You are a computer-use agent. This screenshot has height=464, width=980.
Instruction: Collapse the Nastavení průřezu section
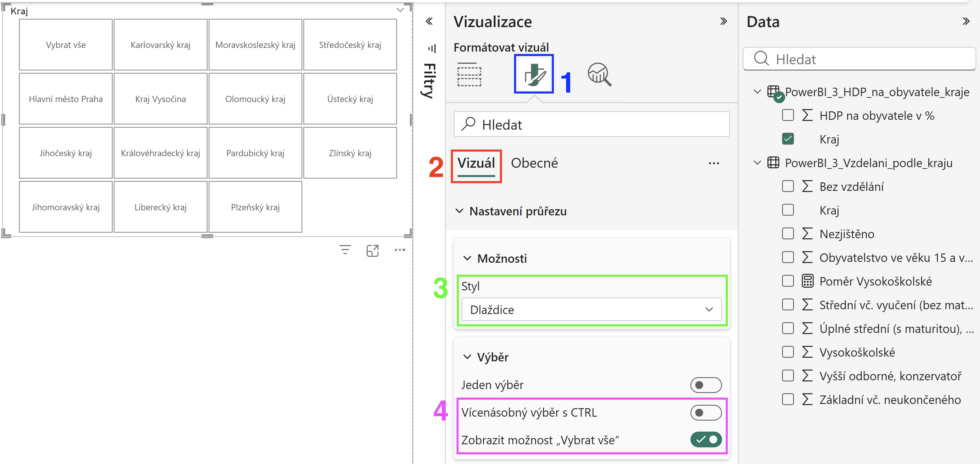(460, 211)
